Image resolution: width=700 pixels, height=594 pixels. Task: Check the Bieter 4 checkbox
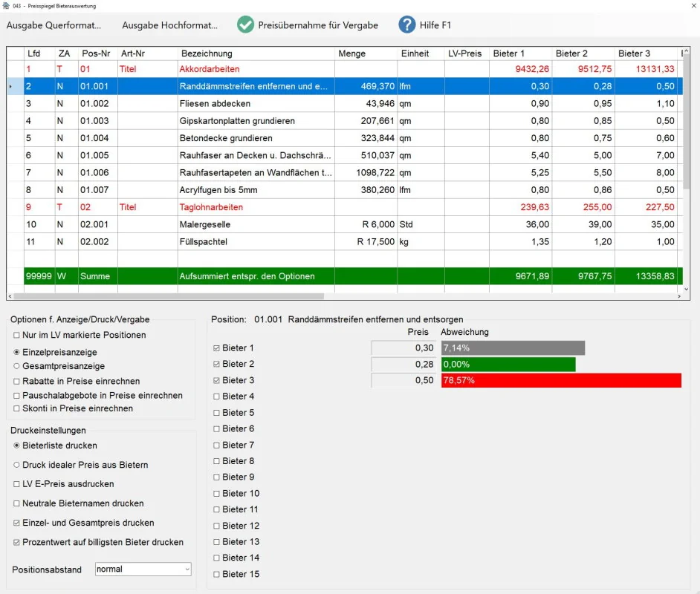(217, 396)
